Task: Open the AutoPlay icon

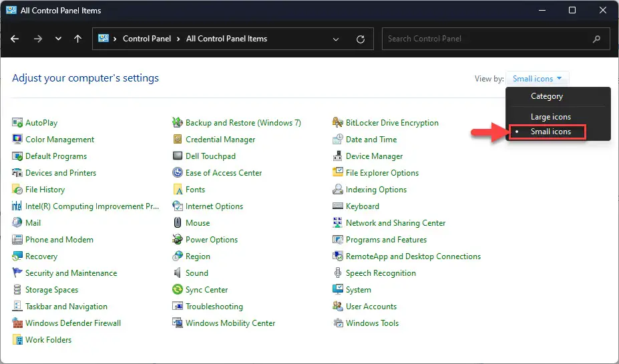Action: (17, 123)
